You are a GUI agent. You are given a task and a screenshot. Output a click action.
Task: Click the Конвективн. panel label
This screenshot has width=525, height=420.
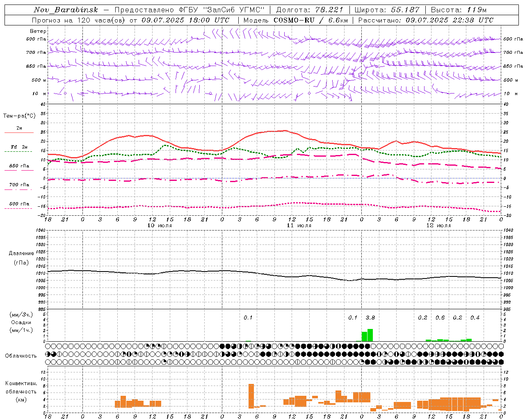coord(21,383)
